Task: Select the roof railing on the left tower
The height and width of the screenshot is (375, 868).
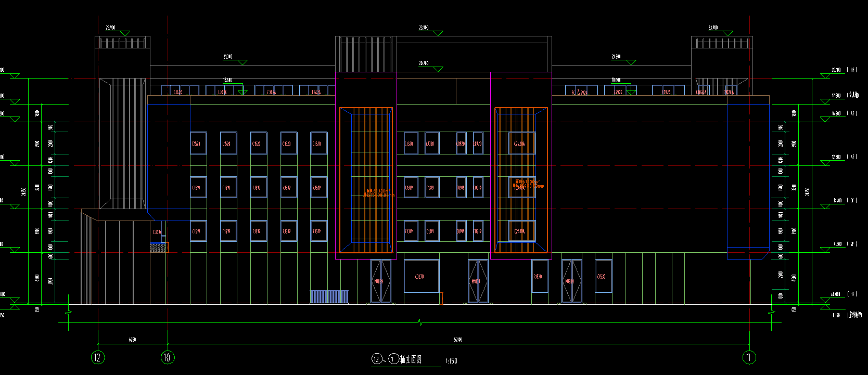Action: pos(122,43)
